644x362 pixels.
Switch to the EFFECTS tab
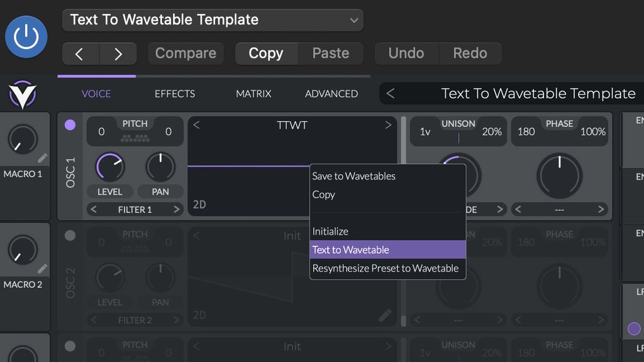click(x=174, y=93)
